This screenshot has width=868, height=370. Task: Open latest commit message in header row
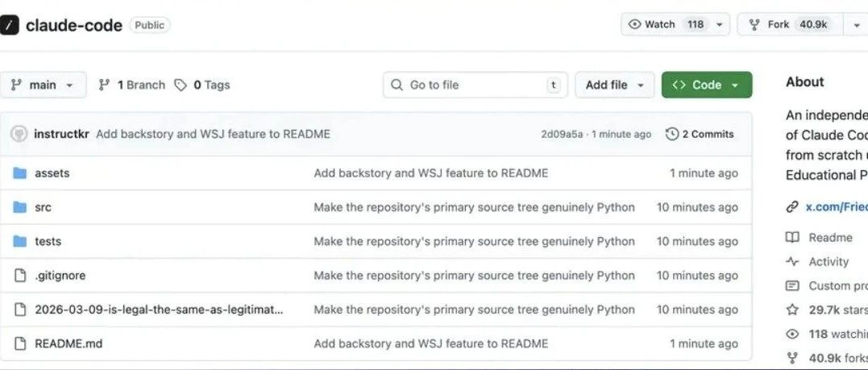point(213,134)
